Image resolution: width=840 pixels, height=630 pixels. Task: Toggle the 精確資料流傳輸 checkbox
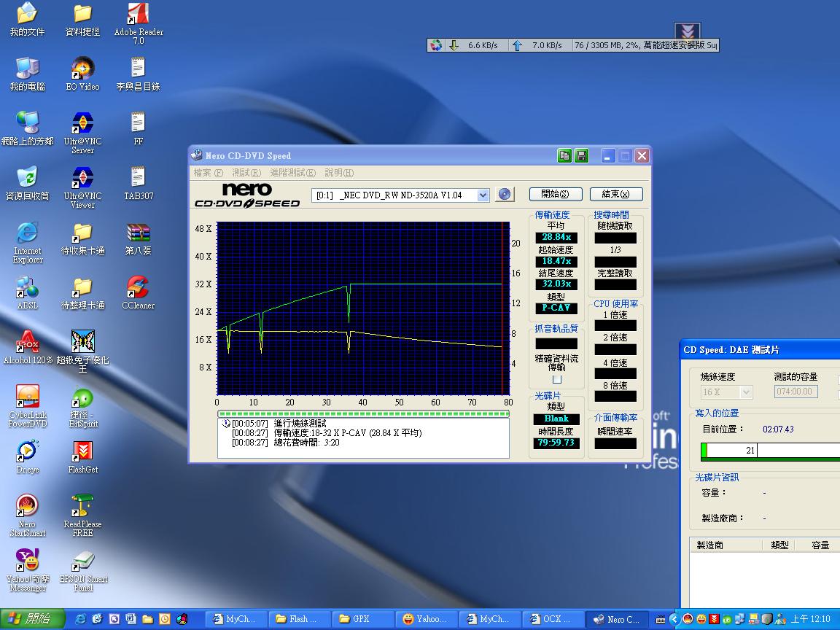[x=557, y=378]
